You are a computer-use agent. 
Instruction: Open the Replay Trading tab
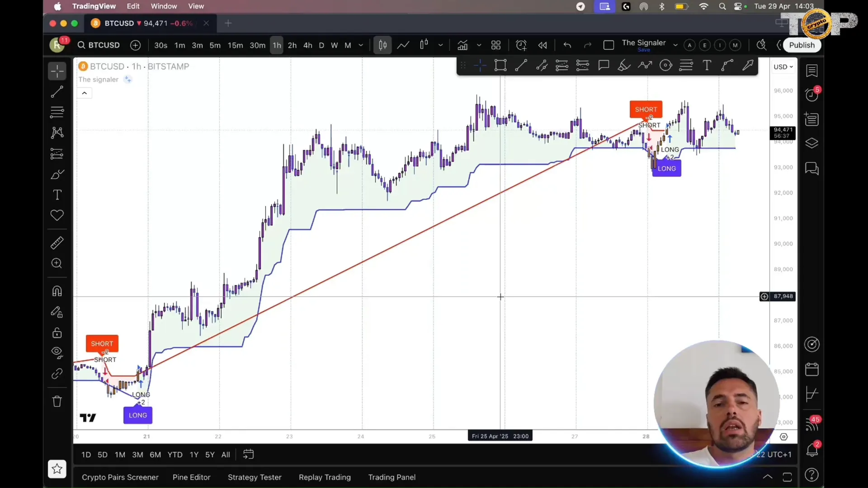[325, 477]
